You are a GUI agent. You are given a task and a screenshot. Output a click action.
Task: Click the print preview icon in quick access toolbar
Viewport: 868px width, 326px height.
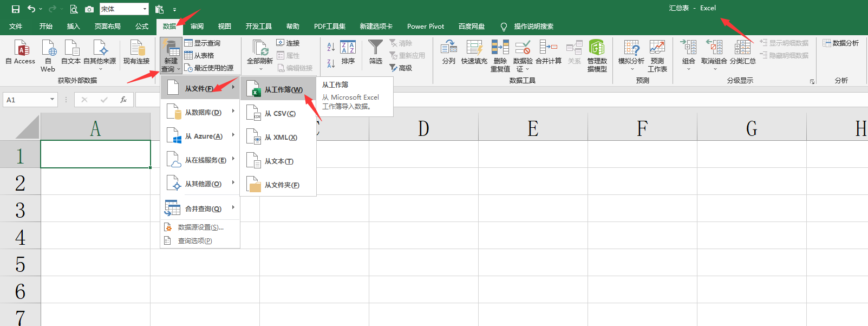[74, 9]
